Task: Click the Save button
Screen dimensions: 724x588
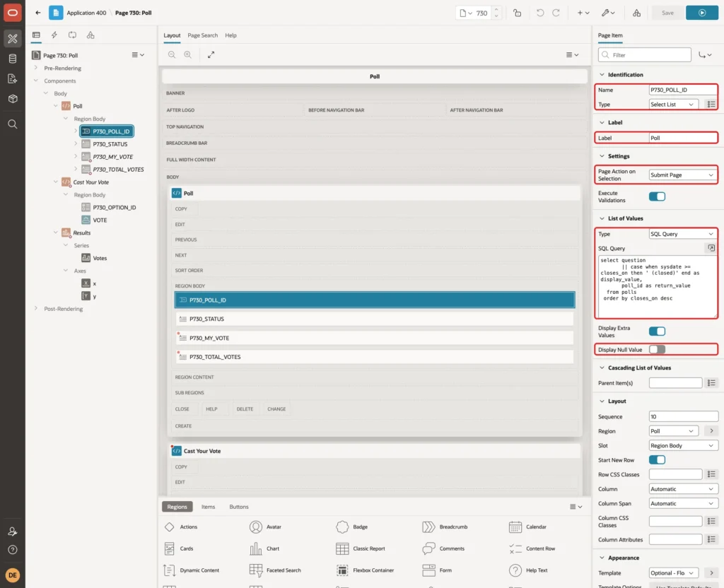Action: coord(667,13)
